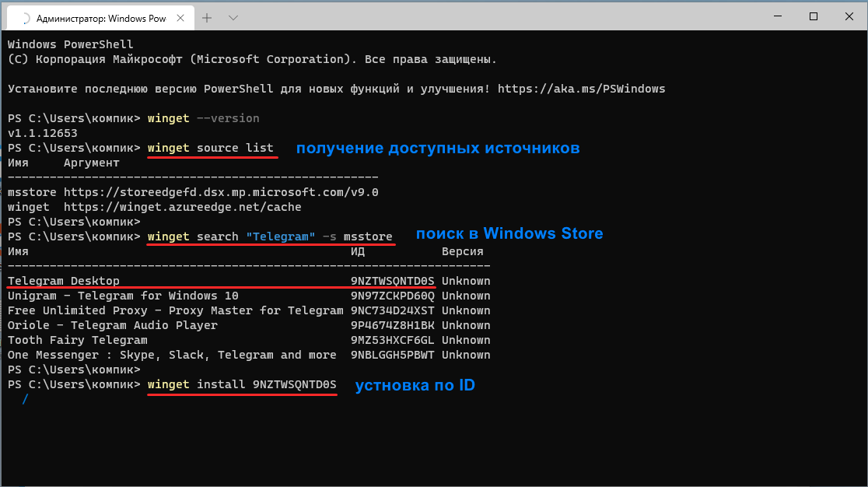868x487 pixels.
Task: Open the https://aka.ms/PSWindows link
Action: tap(581, 89)
